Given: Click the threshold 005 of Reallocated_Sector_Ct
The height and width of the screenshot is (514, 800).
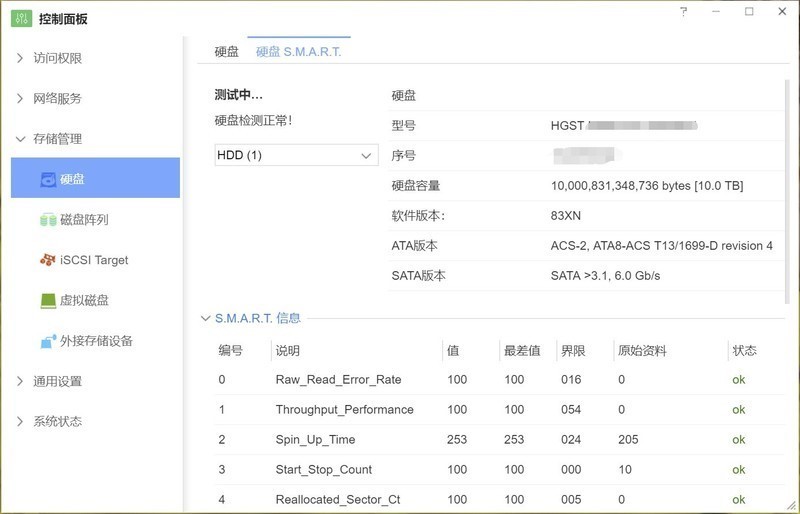Looking at the screenshot, I should click(x=571, y=499).
